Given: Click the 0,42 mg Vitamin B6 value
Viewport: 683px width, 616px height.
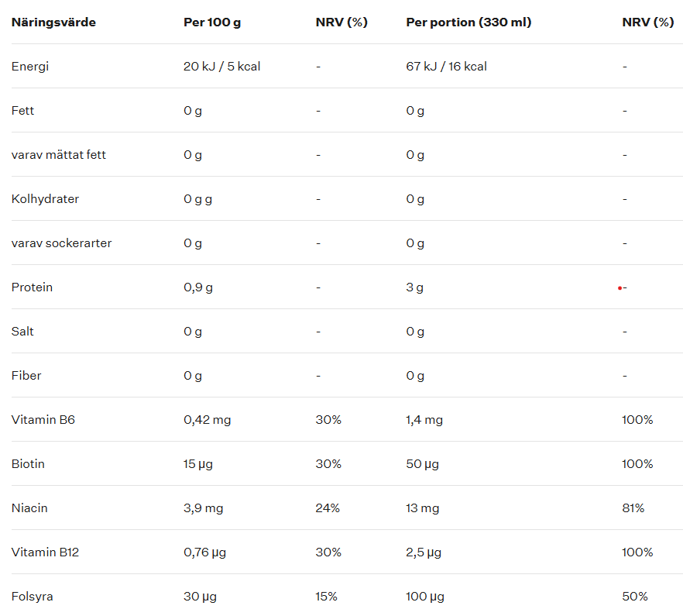Looking at the screenshot, I should point(207,420).
